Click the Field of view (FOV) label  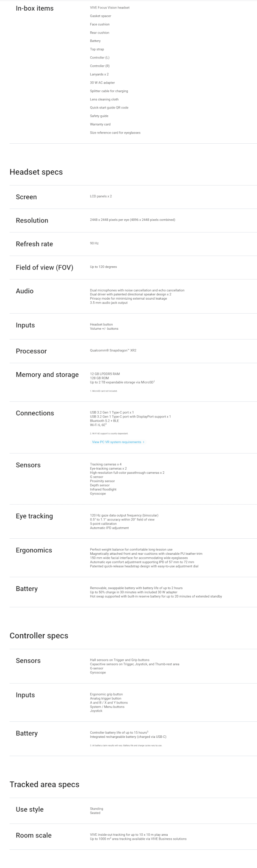(44, 267)
